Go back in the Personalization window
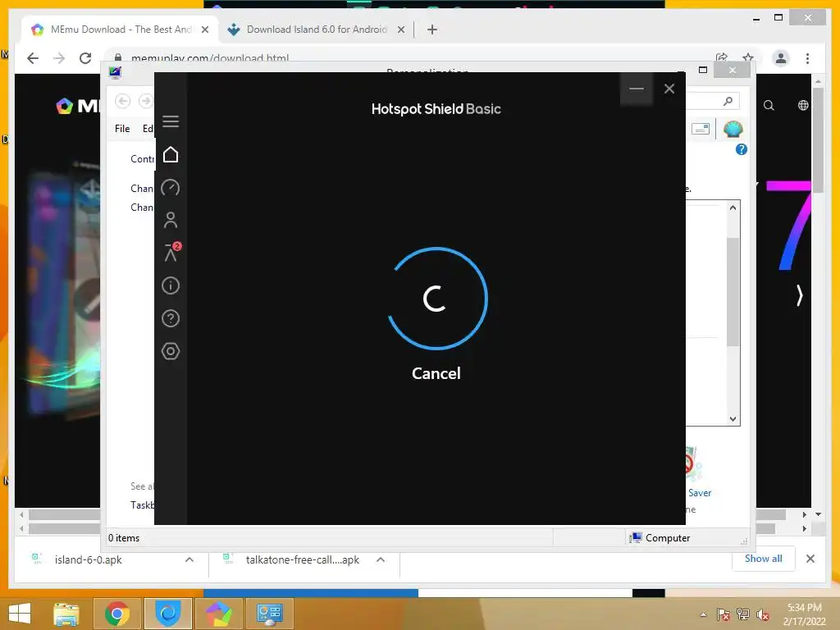The image size is (840, 630). point(123,101)
